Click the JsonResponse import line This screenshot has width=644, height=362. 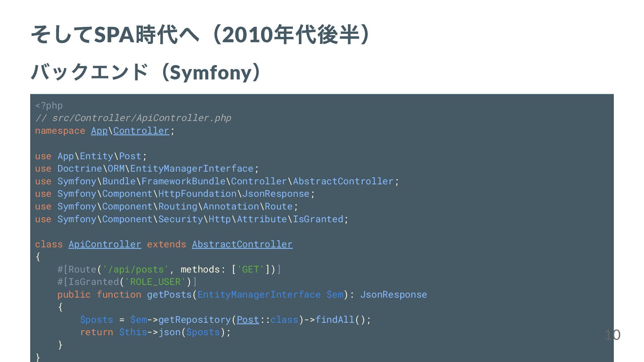point(175,194)
